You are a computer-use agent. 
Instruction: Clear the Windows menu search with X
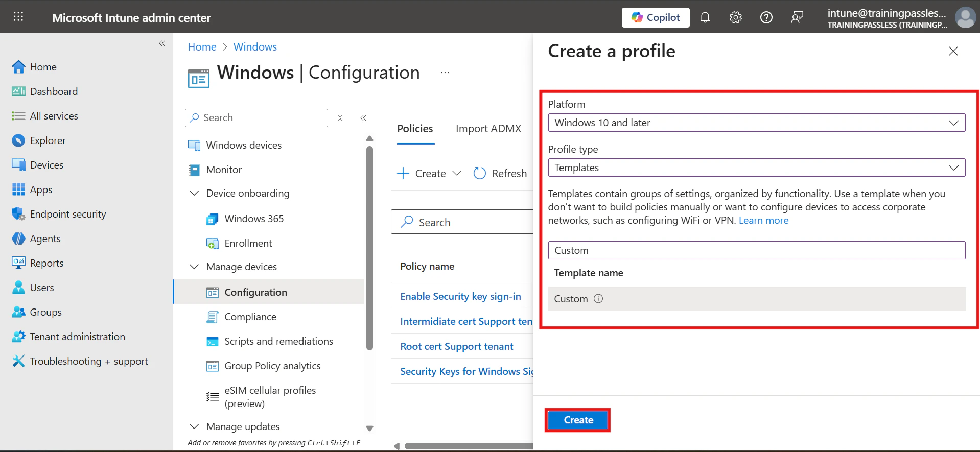pyautogui.click(x=340, y=118)
